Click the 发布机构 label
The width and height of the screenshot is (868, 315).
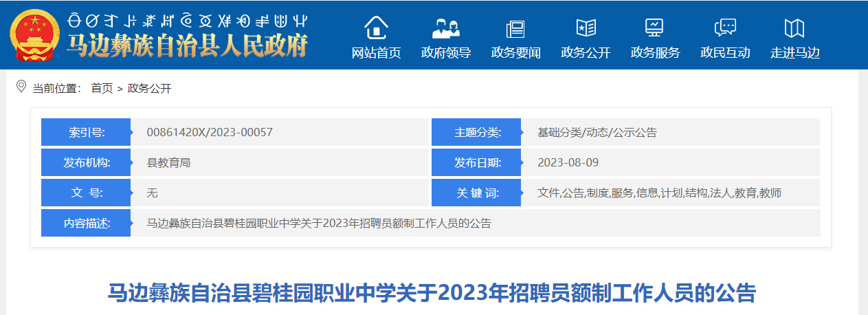86,162
